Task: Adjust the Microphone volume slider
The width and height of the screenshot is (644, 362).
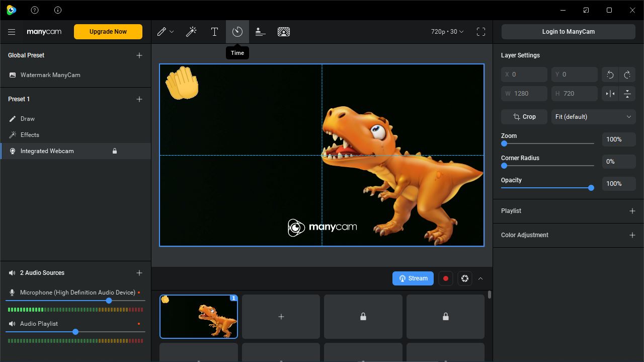Action: (75, 301)
